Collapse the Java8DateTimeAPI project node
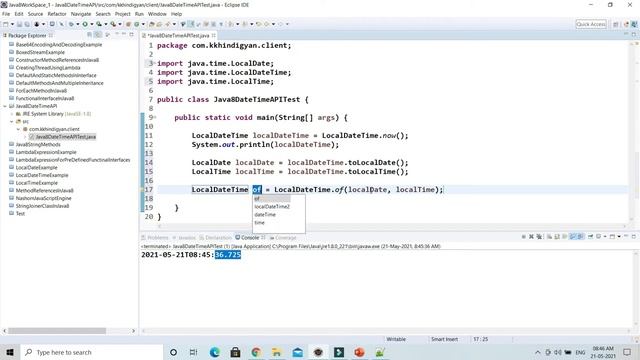The image size is (640, 360). (5, 106)
